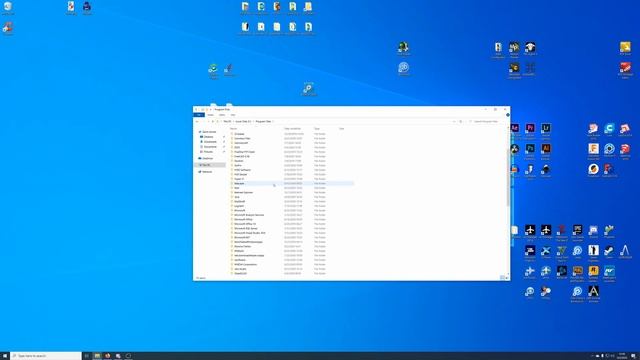Select the NVIDIA Corporation folder
The image size is (640, 360).
(245, 264)
